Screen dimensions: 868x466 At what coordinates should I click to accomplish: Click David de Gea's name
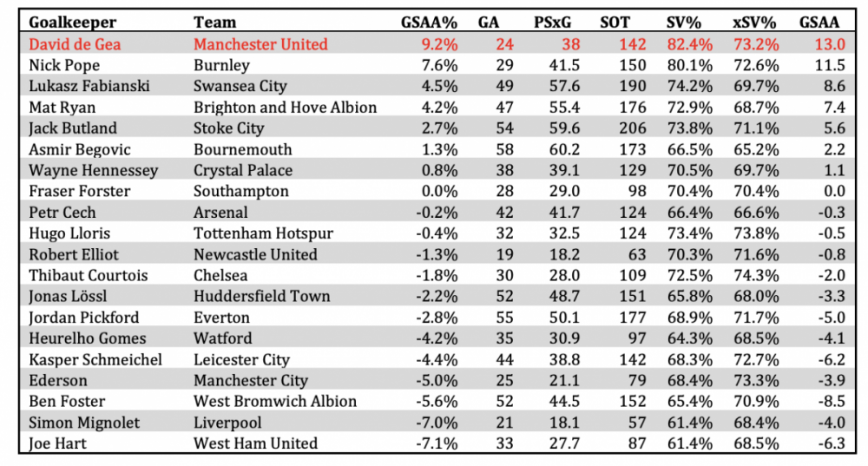pos(75,43)
